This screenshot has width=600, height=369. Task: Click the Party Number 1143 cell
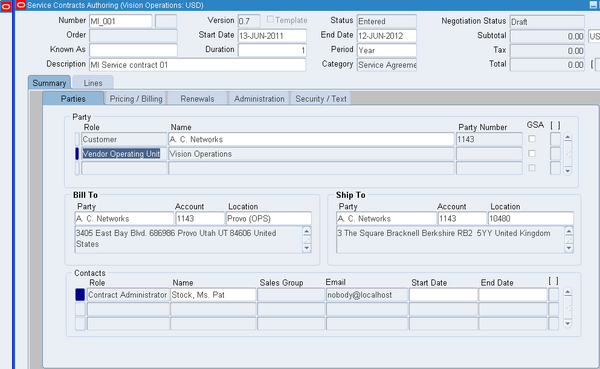[x=489, y=139]
